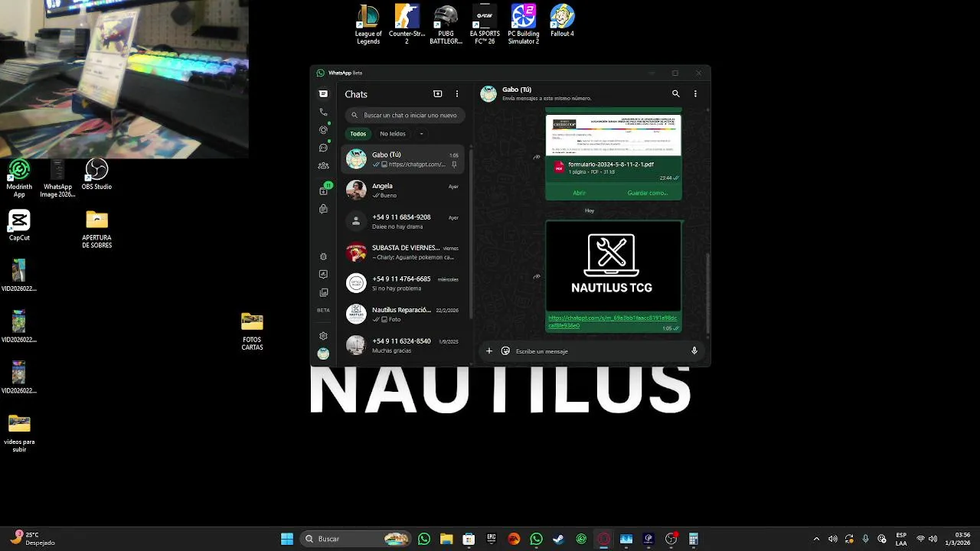Open the Gabo conversation three-dot menu
The height and width of the screenshot is (551, 980).
pyautogui.click(x=695, y=93)
